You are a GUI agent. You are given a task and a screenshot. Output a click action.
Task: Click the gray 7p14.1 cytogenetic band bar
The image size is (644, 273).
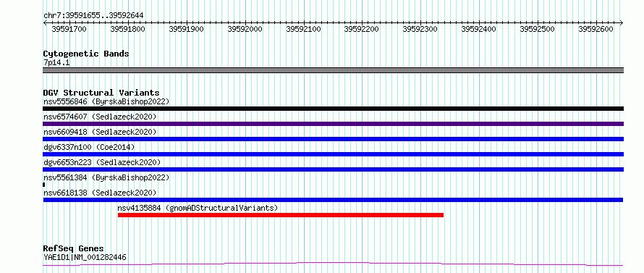click(x=333, y=70)
